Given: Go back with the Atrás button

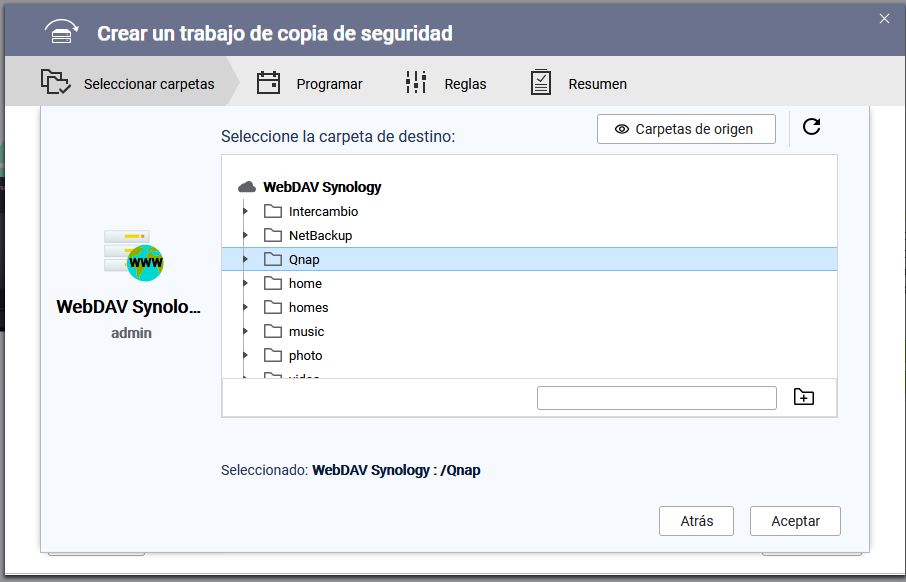Looking at the screenshot, I should click(x=696, y=521).
